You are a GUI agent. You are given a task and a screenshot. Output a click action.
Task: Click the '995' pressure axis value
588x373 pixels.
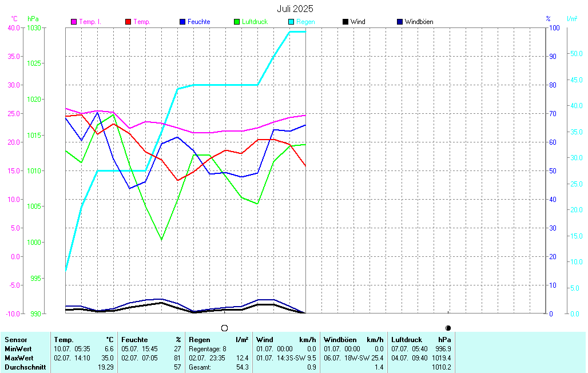click(35, 278)
